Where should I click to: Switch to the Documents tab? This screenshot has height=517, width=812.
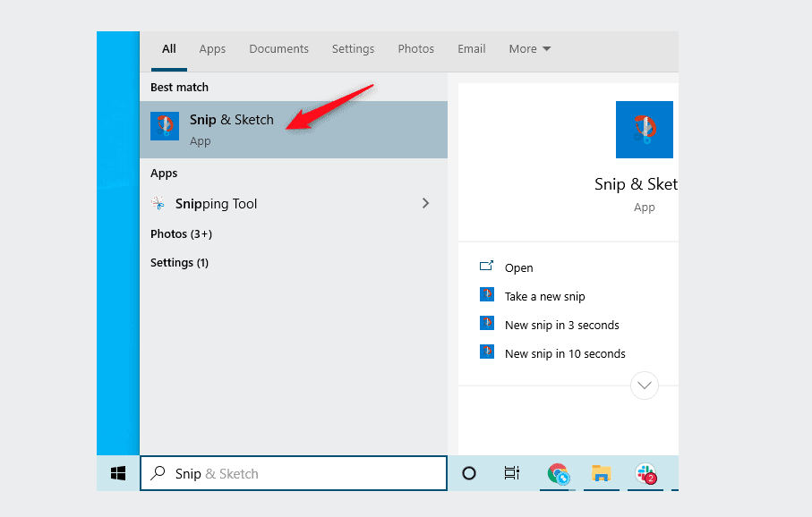tap(278, 49)
